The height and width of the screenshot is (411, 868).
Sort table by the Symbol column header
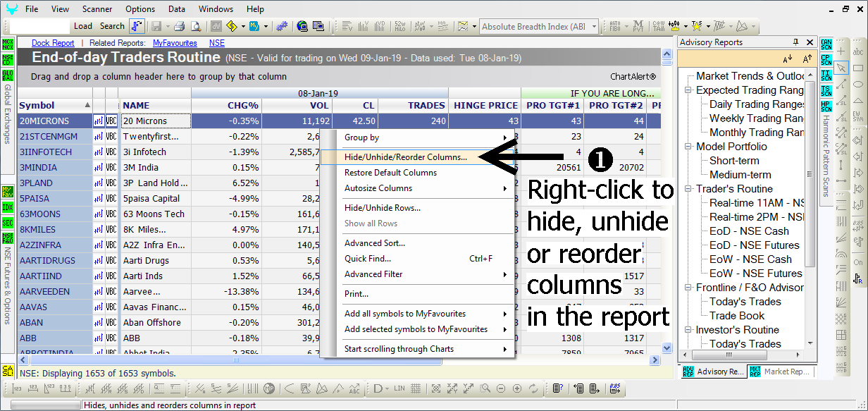tap(55, 106)
